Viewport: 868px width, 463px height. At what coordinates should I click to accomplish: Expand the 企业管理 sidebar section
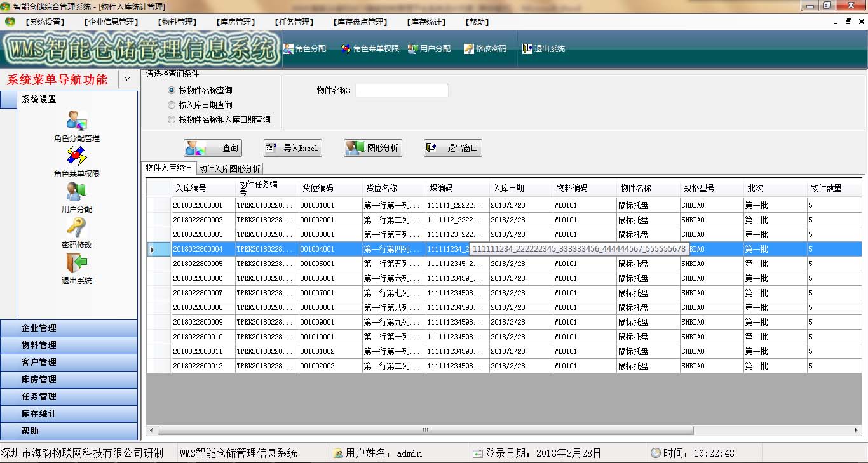69,328
